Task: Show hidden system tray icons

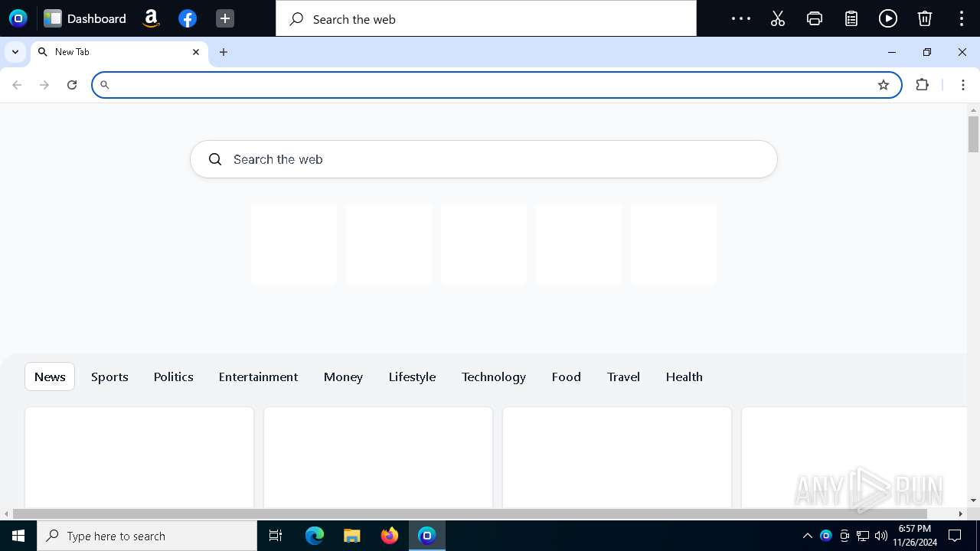Action: point(807,536)
